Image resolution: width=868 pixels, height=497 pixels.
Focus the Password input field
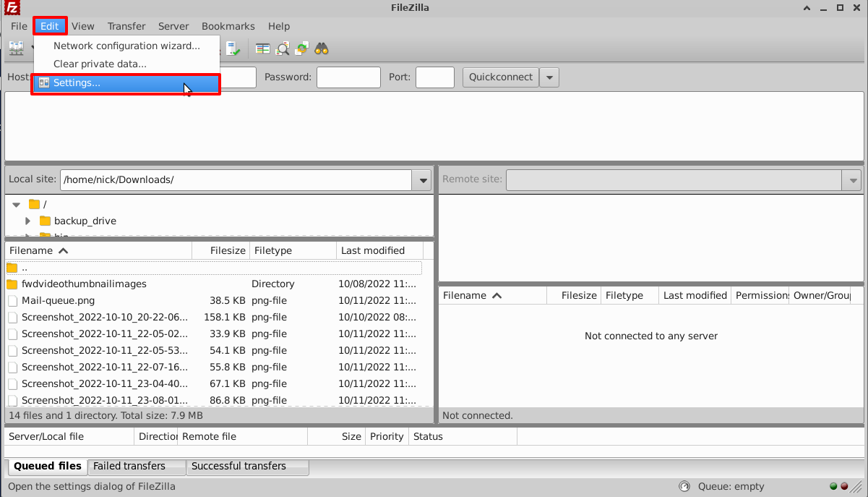pyautogui.click(x=348, y=77)
